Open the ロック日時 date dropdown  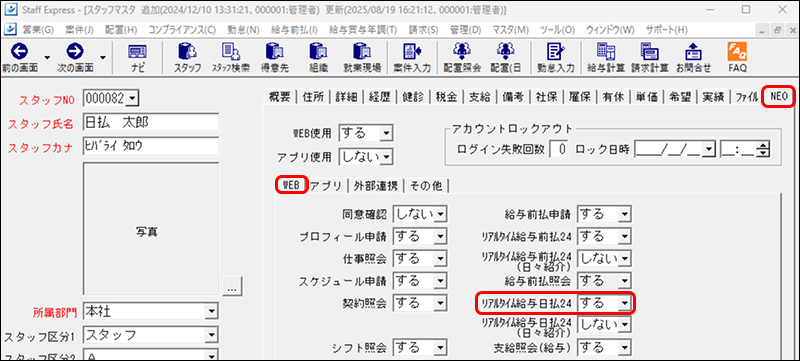pyautogui.click(x=708, y=149)
